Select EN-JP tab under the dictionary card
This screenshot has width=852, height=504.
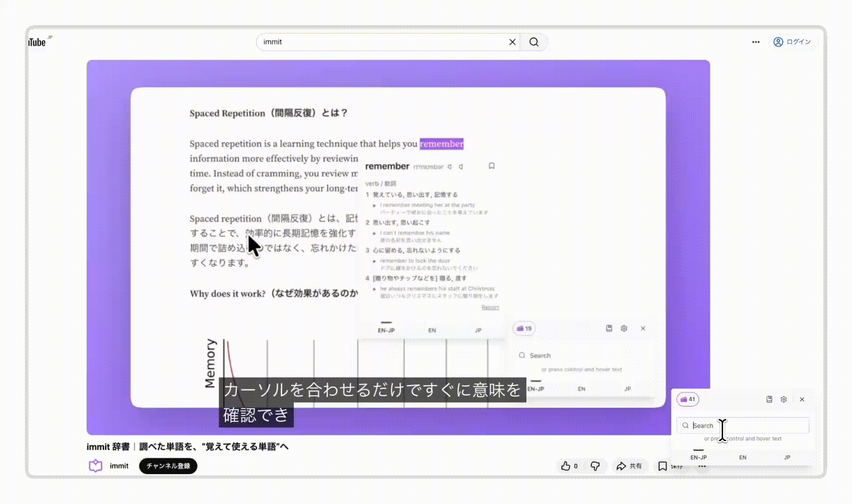point(386,330)
